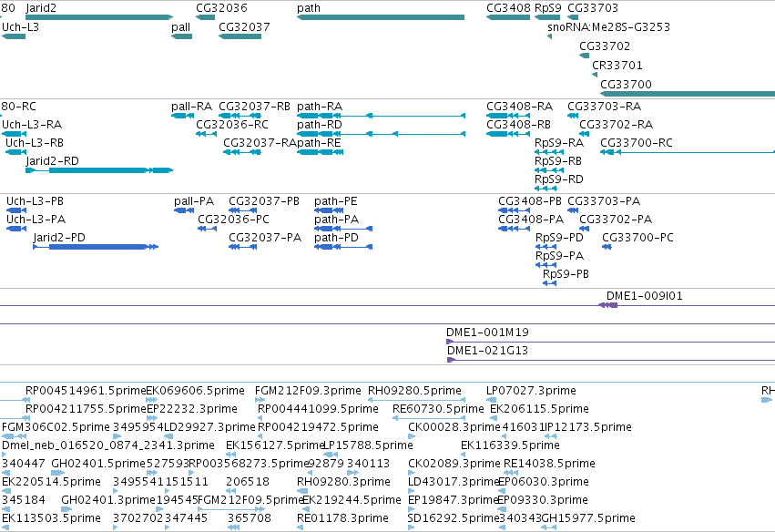Open the CK00028.3prime EST label
Screen dimensions: 775x532
pos(454,427)
